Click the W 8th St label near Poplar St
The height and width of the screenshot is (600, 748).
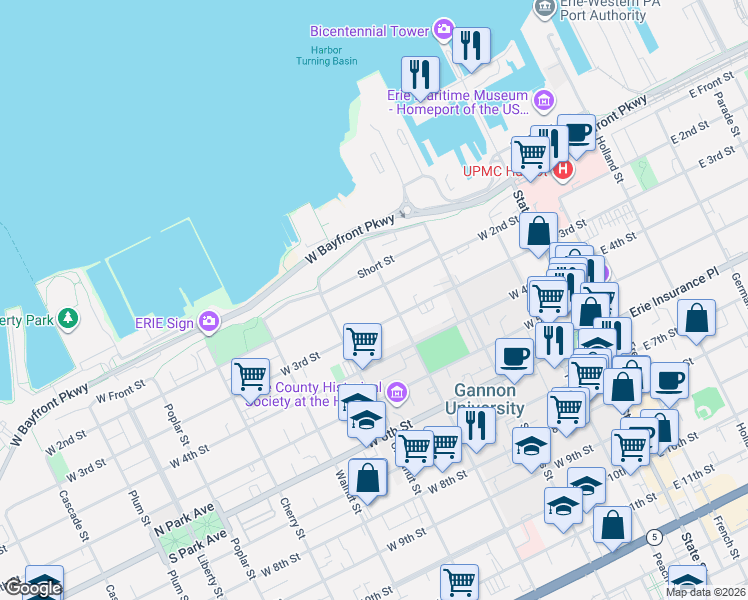click(x=280, y=564)
